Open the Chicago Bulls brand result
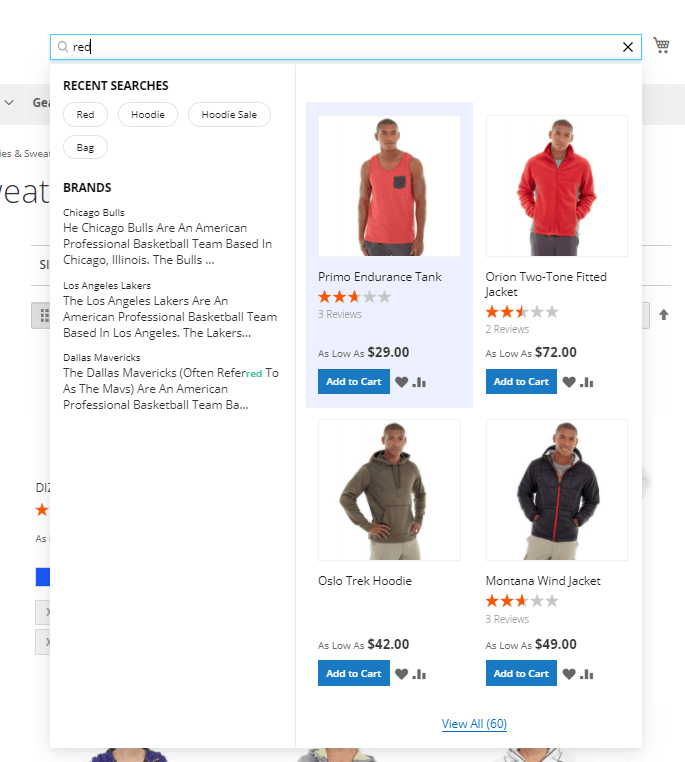 [94, 212]
